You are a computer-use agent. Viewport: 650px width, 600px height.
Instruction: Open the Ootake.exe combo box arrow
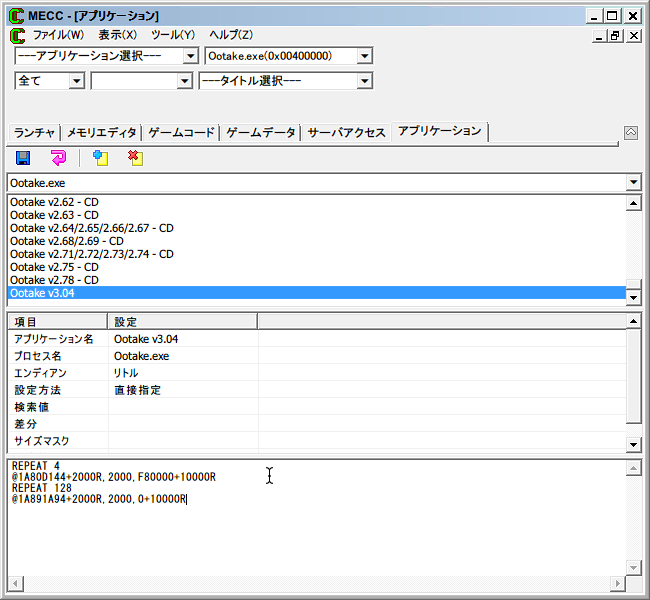(633, 182)
